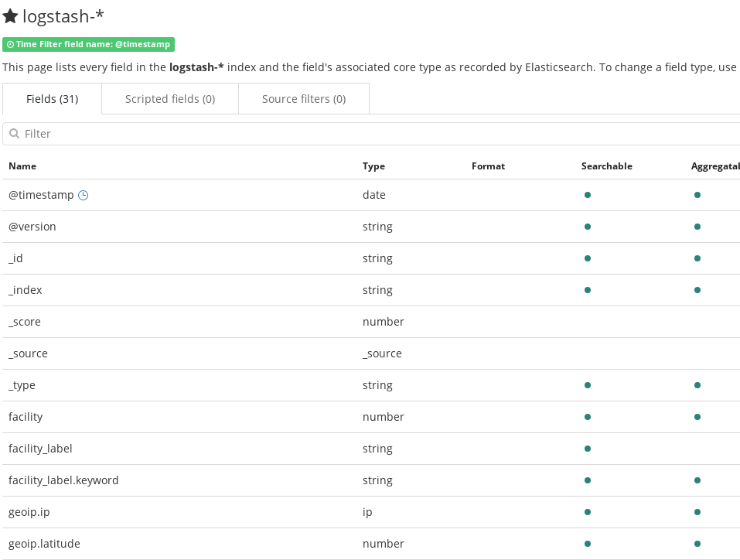Viewport: 740px width, 560px height.
Task: Select the @version field name
Action: tap(32, 227)
